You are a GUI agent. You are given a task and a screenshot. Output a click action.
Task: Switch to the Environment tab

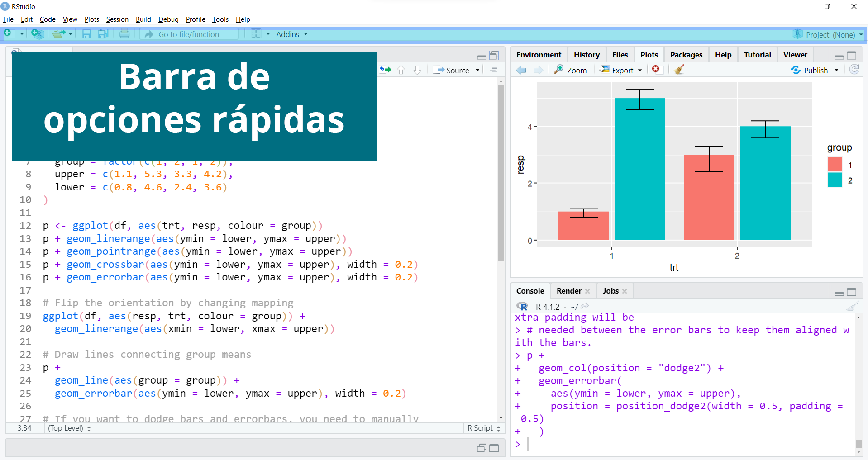pyautogui.click(x=539, y=55)
